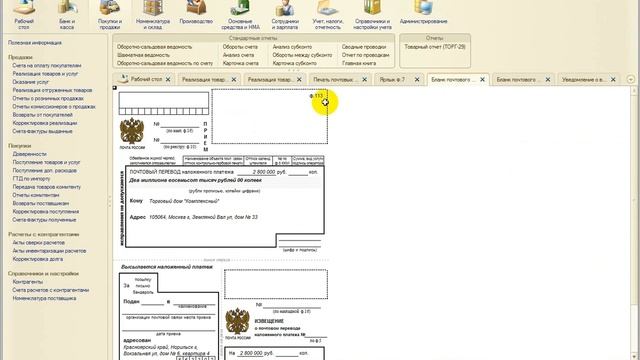
Task: Open Корректировка реализации
Action: [x=44, y=123]
